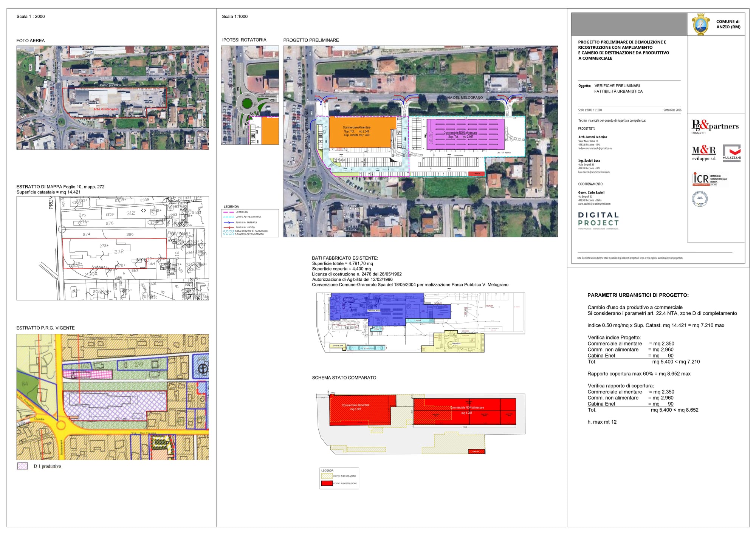756x534 pixels.
Task: Click the yellow Edifici in Demolizione swatch
Action: (x=327, y=476)
